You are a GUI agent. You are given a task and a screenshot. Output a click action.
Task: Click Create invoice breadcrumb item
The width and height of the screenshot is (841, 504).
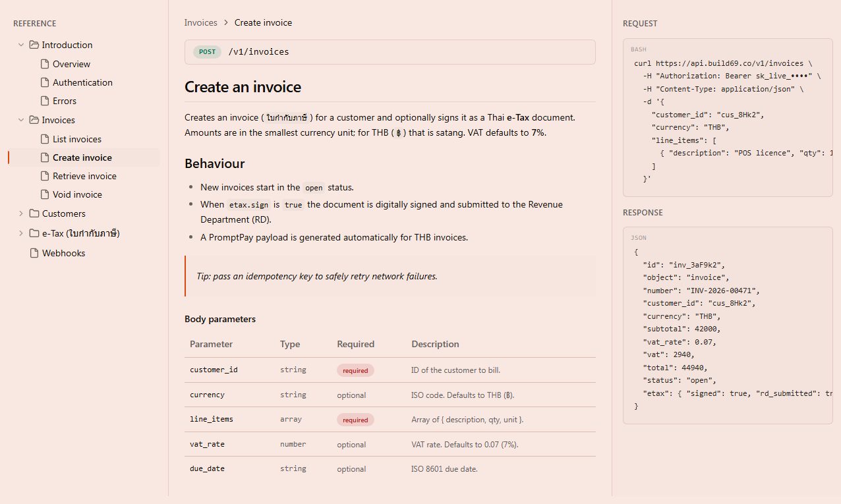pos(263,22)
